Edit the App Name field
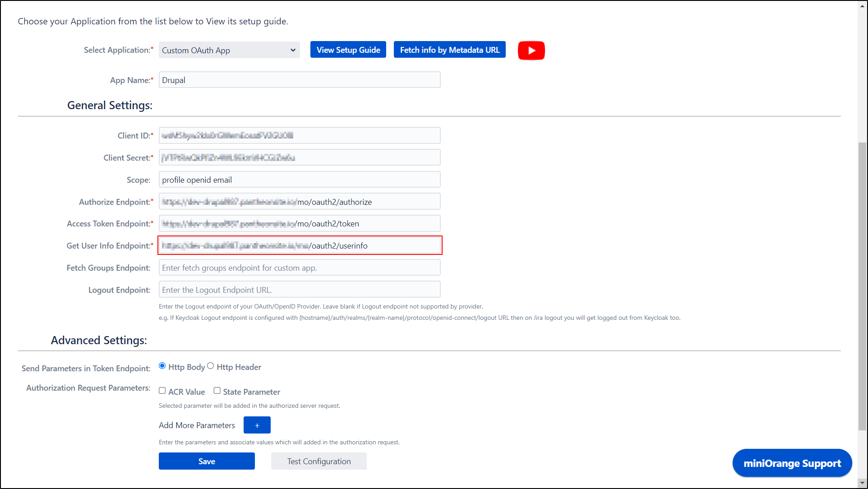 click(x=299, y=79)
